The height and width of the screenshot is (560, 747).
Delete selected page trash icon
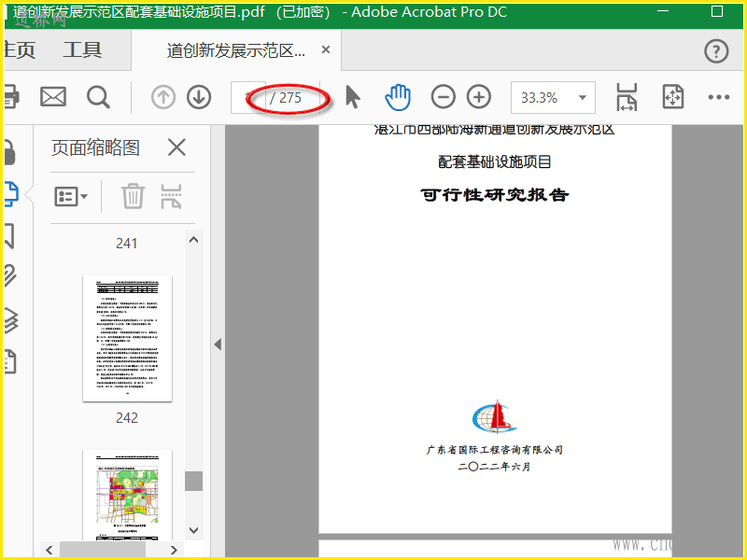pos(133,196)
